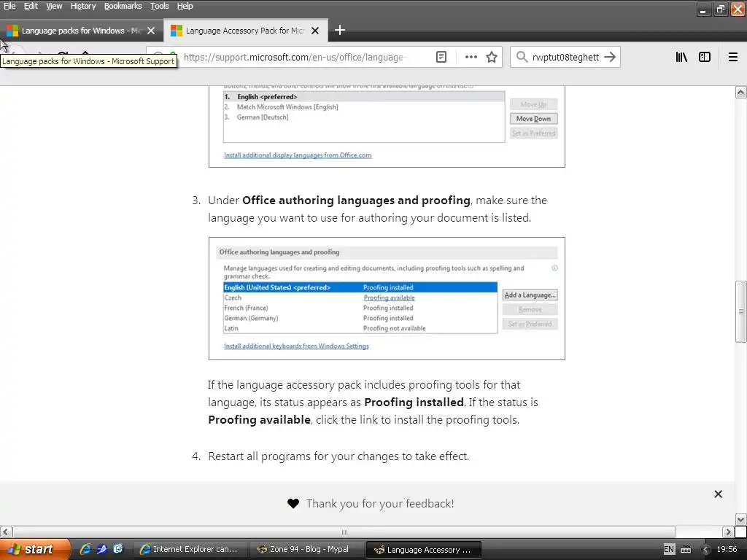Toggle the sidebar icon
Viewport: 747px width, 560px height.
tap(705, 57)
